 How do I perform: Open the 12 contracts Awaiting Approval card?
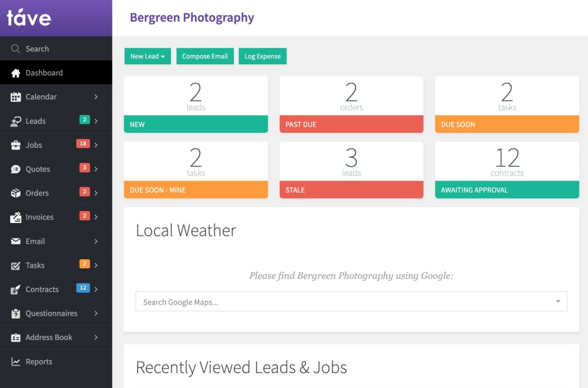(x=507, y=170)
